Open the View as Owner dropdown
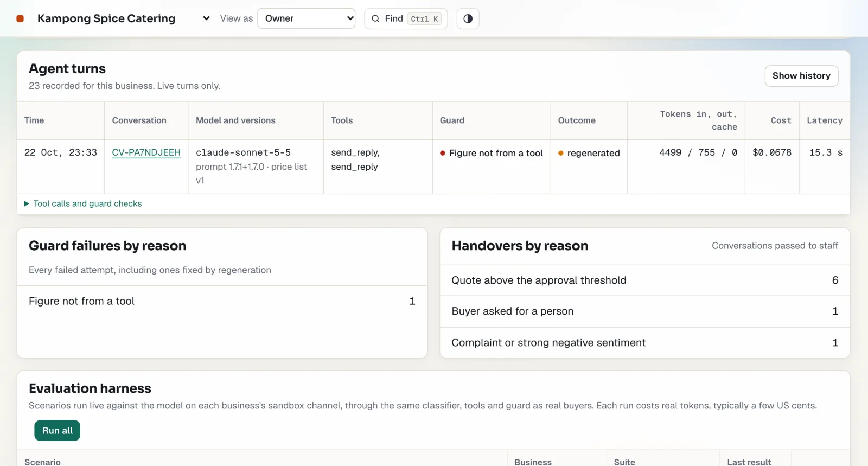This screenshot has height=466, width=868. pos(307,18)
